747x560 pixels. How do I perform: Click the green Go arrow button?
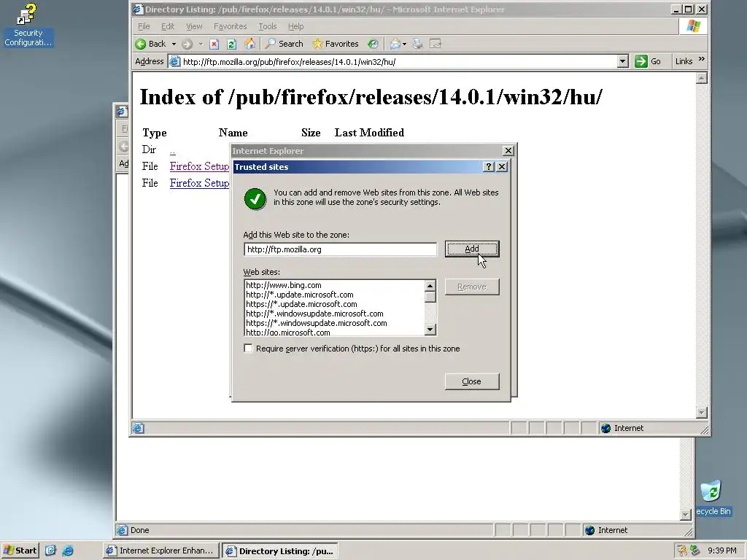click(x=640, y=61)
